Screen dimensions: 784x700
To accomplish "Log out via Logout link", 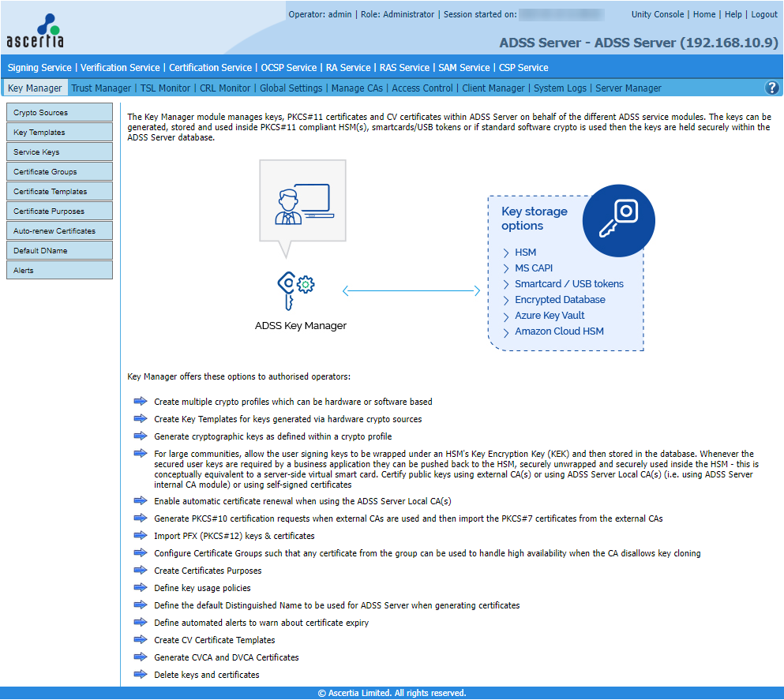I will 764,14.
